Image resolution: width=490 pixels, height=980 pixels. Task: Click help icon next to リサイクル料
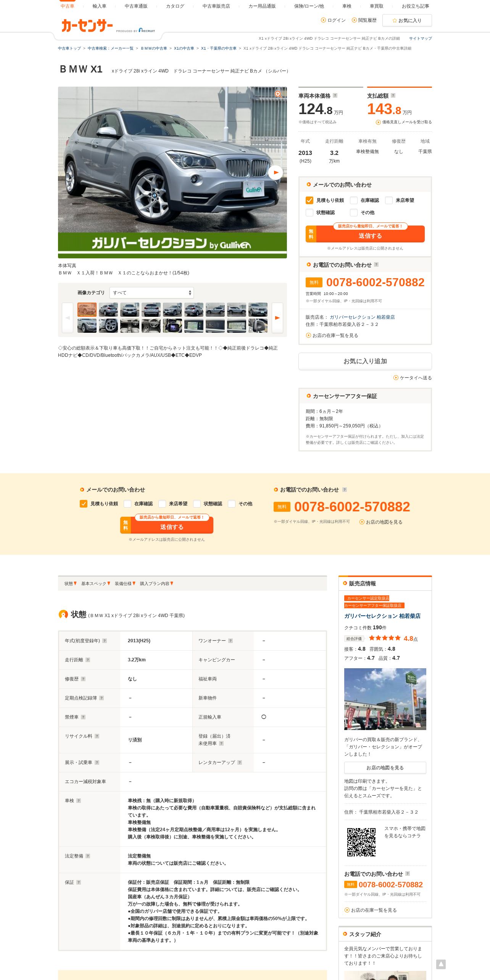(x=97, y=736)
